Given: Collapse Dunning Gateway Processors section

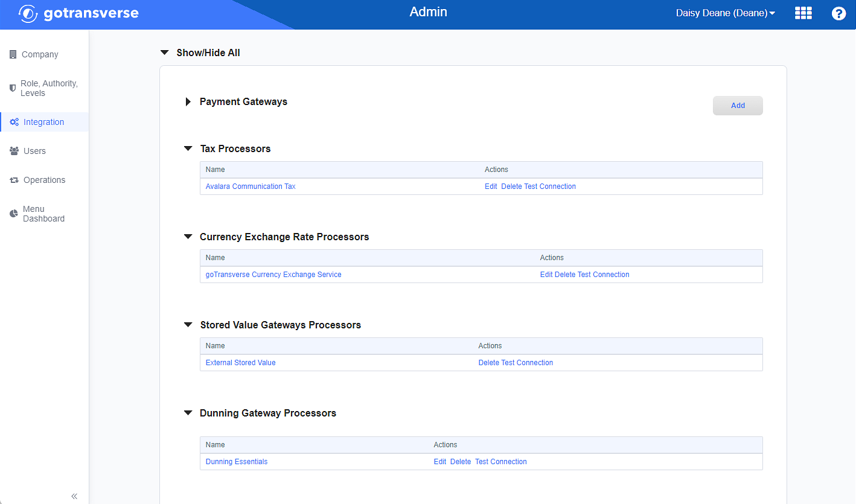Looking at the screenshot, I should [188, 413].
